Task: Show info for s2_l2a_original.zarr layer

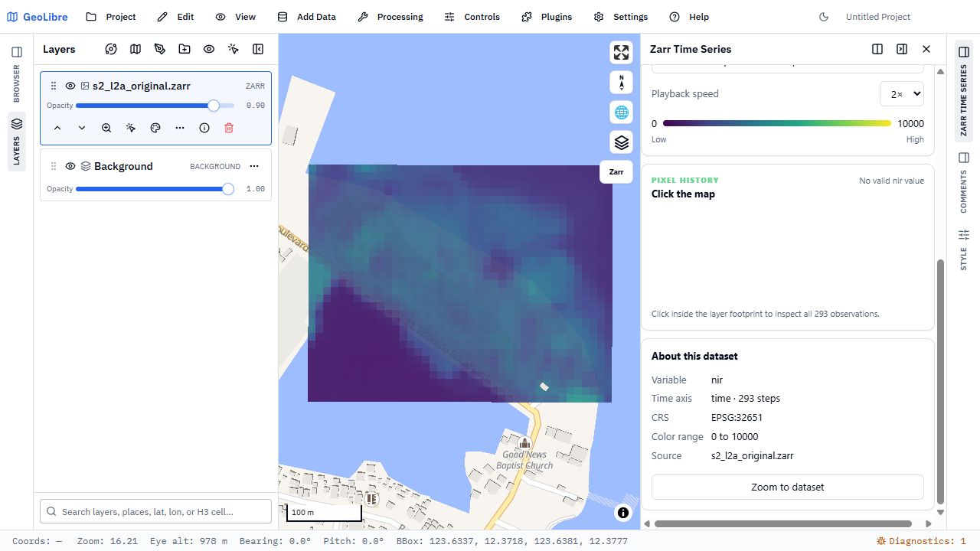Action: pyautogui.click(x=204, y=128)
